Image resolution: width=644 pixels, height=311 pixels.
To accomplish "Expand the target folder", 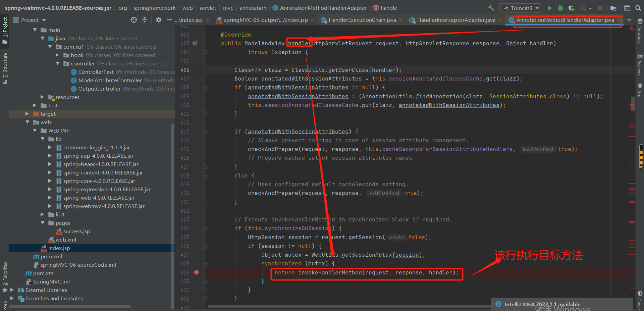I will click(x=27, y=114).
